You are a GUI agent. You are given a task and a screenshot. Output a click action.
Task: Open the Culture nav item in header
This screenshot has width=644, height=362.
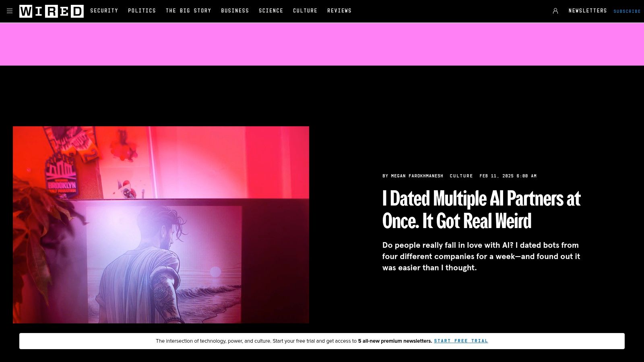coord(305,11)
